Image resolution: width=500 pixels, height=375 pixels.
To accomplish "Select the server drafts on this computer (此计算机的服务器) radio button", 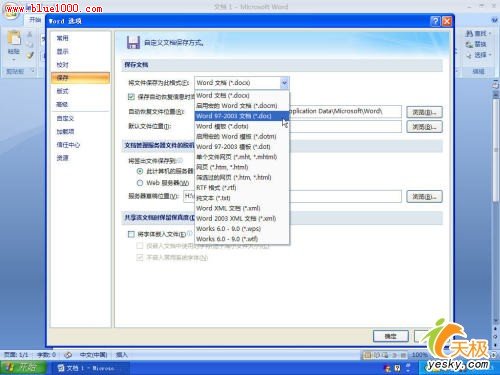I will (140, 171).
